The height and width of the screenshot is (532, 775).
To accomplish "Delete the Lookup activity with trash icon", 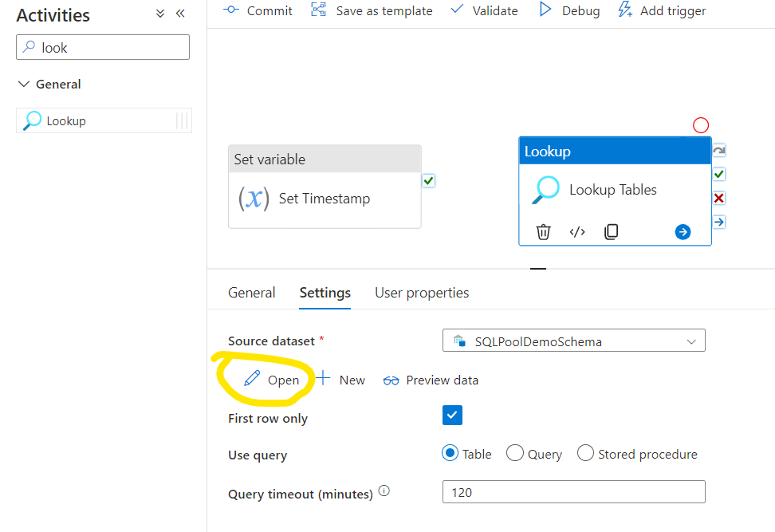I will click(x=543, y=232).
